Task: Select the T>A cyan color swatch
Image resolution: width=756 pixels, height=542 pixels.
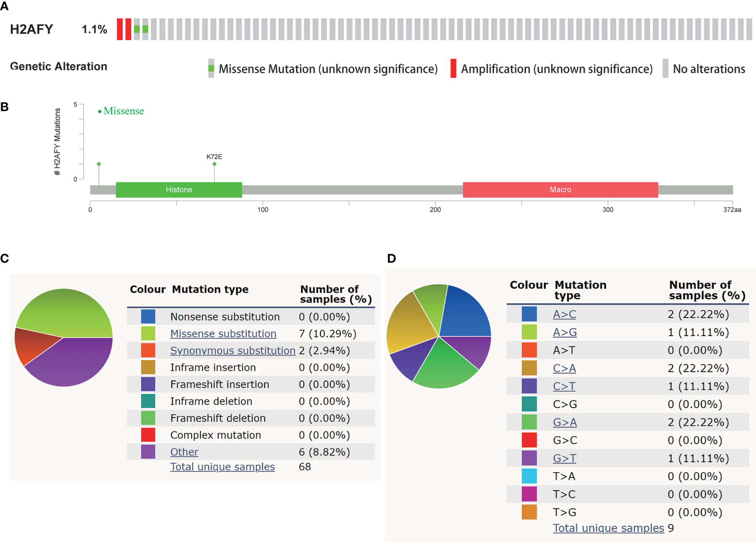Action: click(x=529, y=476)
